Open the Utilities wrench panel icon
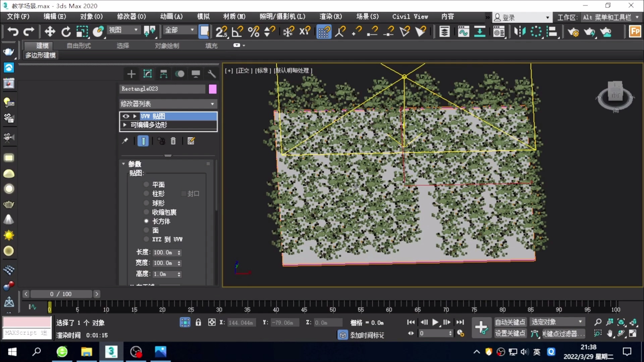 (x=212, y=74)
